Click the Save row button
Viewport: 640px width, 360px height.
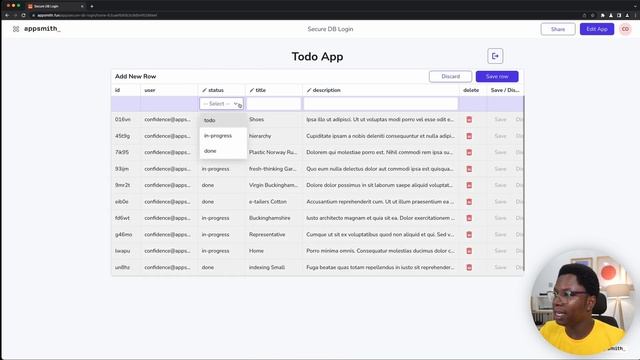click(x=497, y=76)
